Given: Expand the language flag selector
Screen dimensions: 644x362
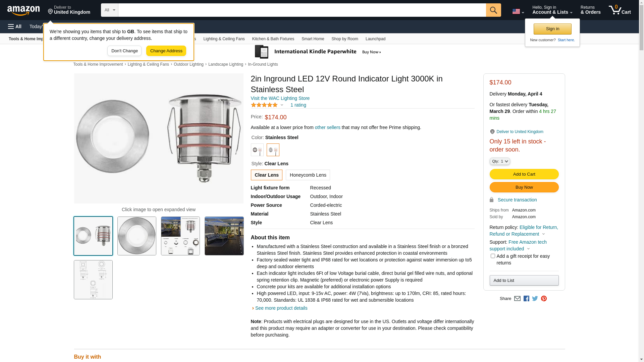Looking at the screenshot, I should (518, 11).
